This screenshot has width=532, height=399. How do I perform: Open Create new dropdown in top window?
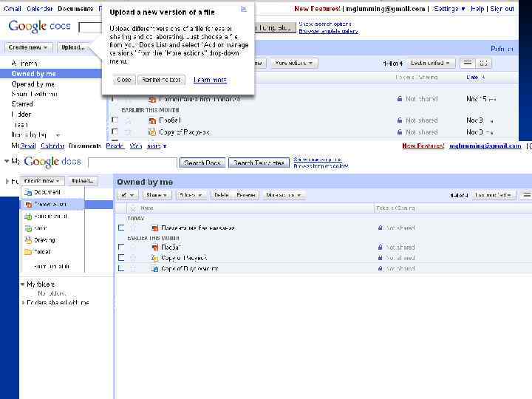click(x=28, y=47)
